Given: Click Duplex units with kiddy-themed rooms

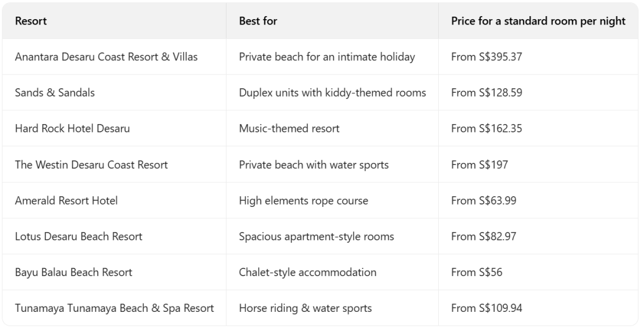Looking at the screenshot, I should pyautogui.click(x=332, y=93).
